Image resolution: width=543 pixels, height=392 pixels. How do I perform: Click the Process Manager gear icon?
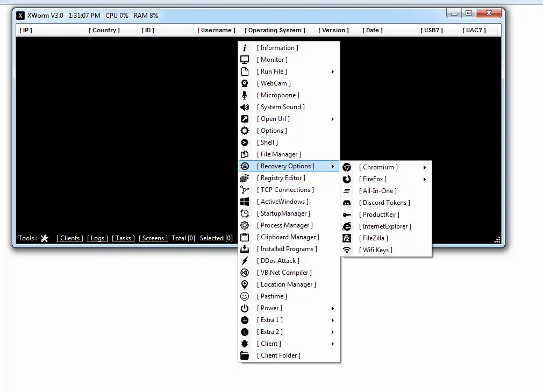click(245, 225)
